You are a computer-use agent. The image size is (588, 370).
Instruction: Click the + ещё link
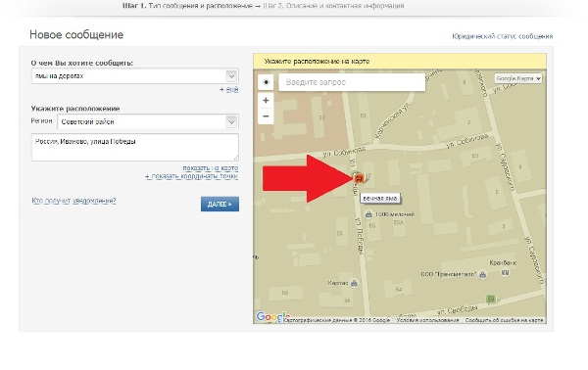[x=228, y=89]
